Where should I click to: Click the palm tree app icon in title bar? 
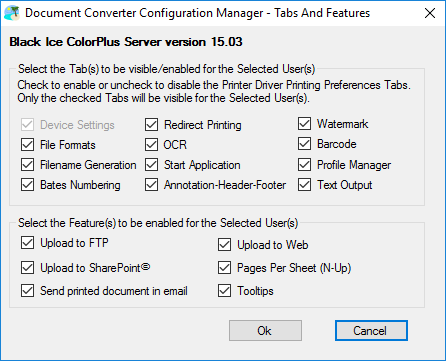(x=11, y=13)
